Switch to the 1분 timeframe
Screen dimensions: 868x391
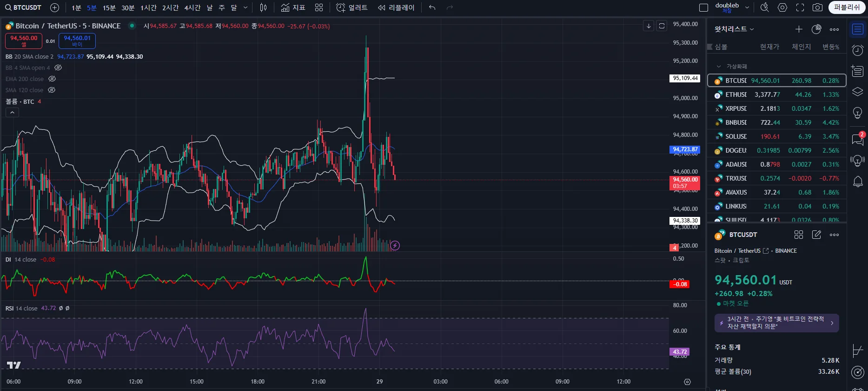(x=76, y=7)
